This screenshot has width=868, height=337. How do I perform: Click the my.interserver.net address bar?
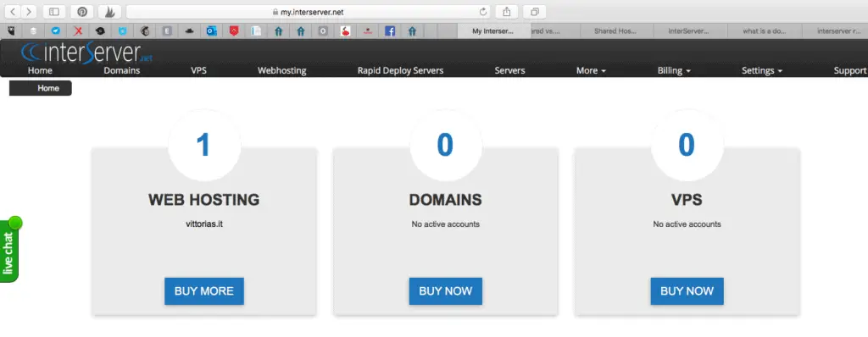(308, 12)
